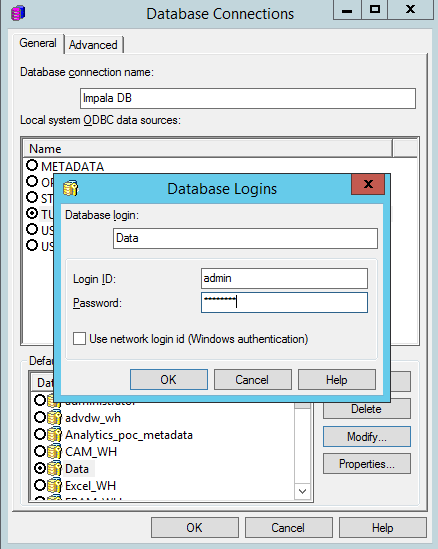Click the advdw_wh login key icon
This screenshot has height=549, width=438.
coord(54,417)
